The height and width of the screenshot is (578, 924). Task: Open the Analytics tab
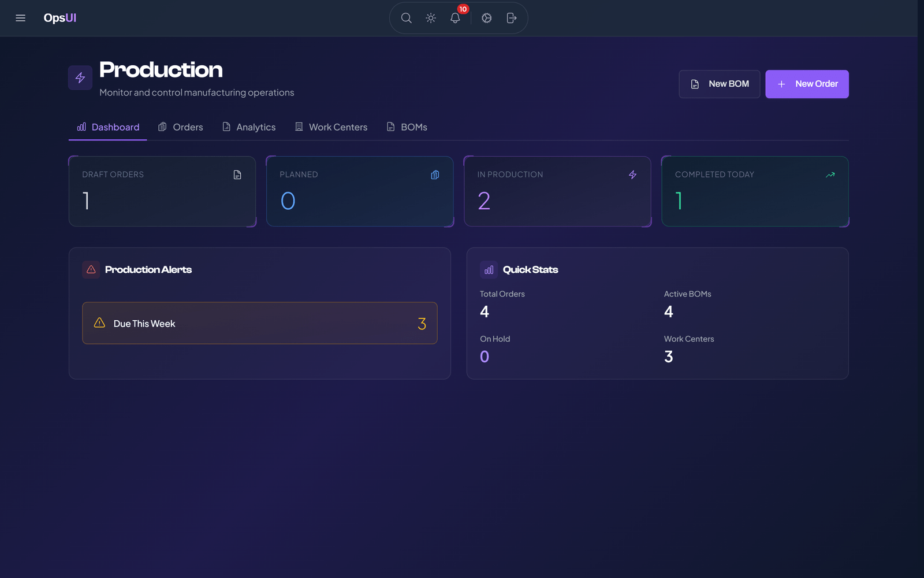pyautogui.click(x=249, y=127)
